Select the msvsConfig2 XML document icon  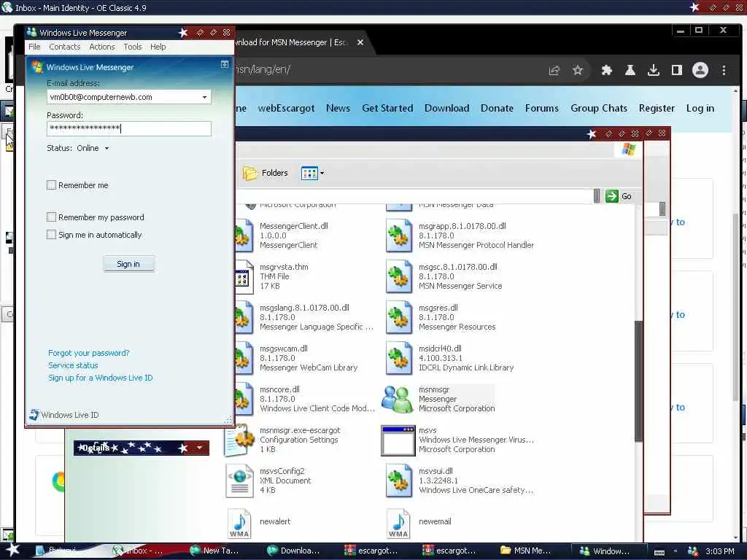(239, 481)
